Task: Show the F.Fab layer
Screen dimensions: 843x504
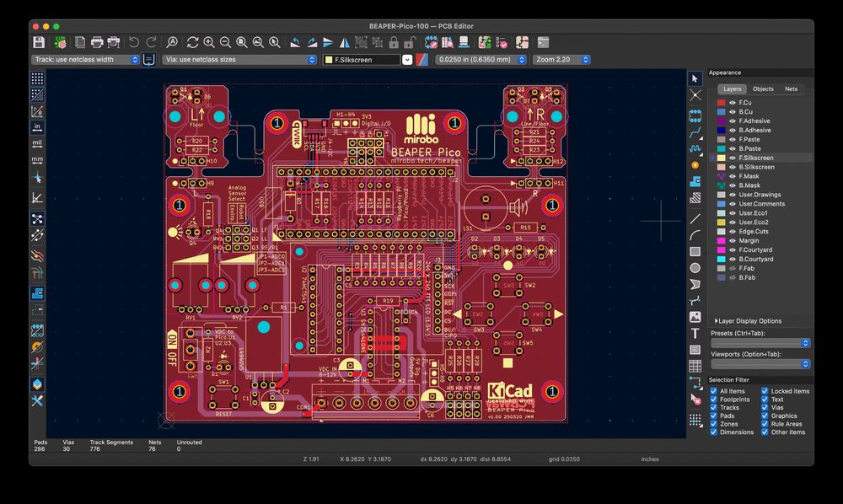Action: tap(733, 268)
